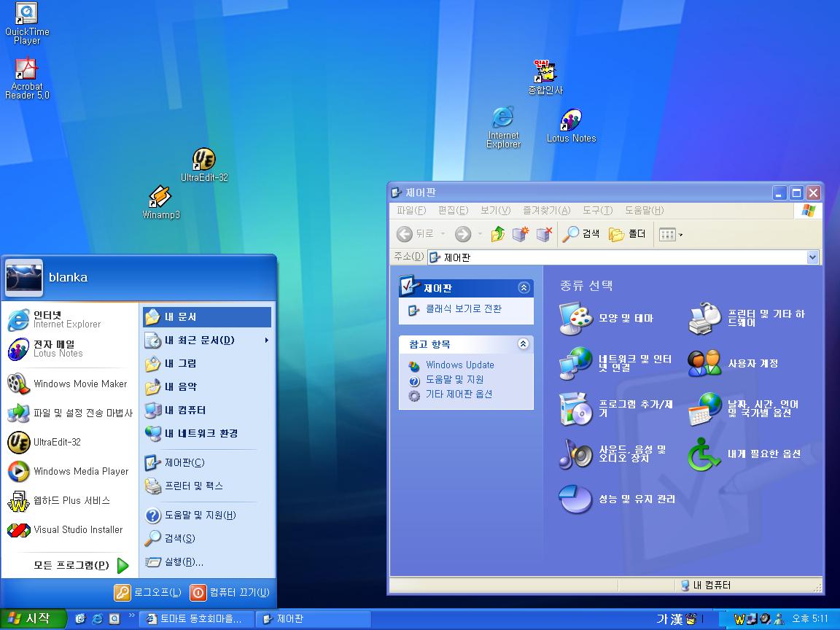
Task: Click the 주소 address input field
Action: [620, 257]
